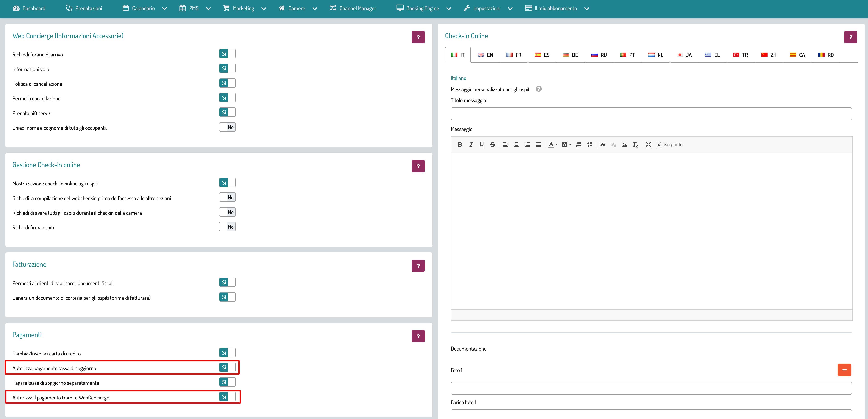Select the DE language tab
868x419 pixels.
click(571, 55)
